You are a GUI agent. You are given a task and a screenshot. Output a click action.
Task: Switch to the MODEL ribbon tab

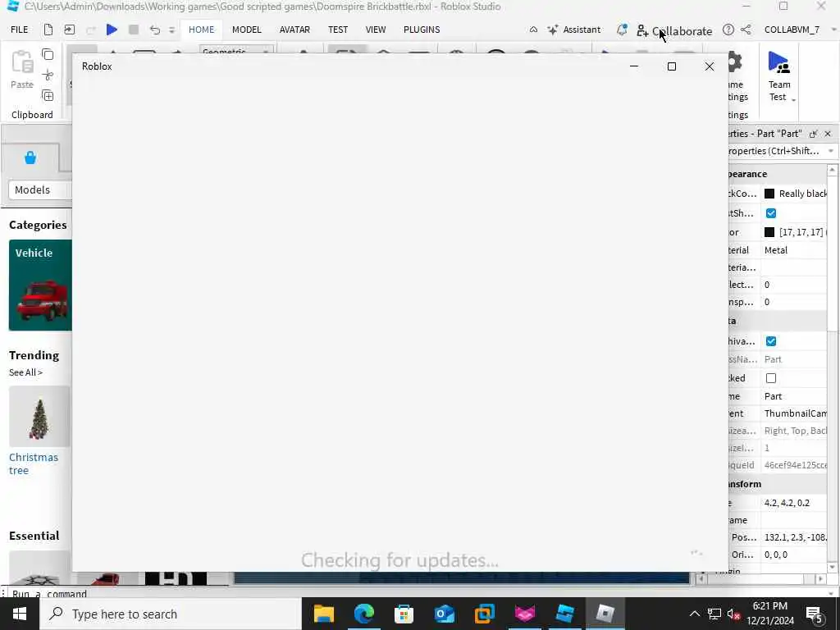click(x=246, y=30)
